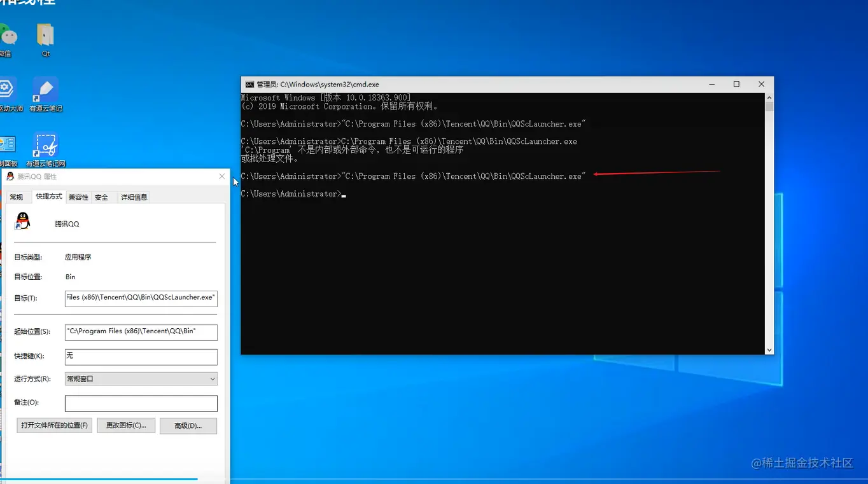868x484 pixels.
Task: Maximize the cmd.exe window
Action: (x=736, y=84)
